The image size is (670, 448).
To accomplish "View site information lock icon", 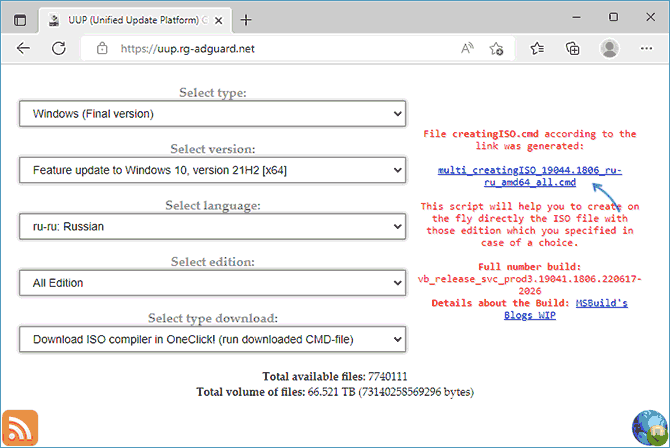I will [102, 48].
